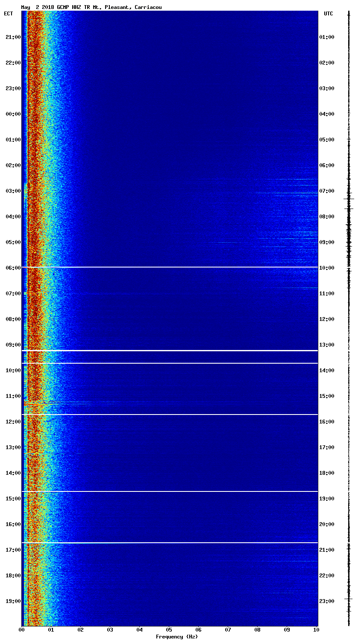Click 21:00 on the ECT time axis
Image resolution: width=364 pixels, height=641 pixels.
coord(13,37)
